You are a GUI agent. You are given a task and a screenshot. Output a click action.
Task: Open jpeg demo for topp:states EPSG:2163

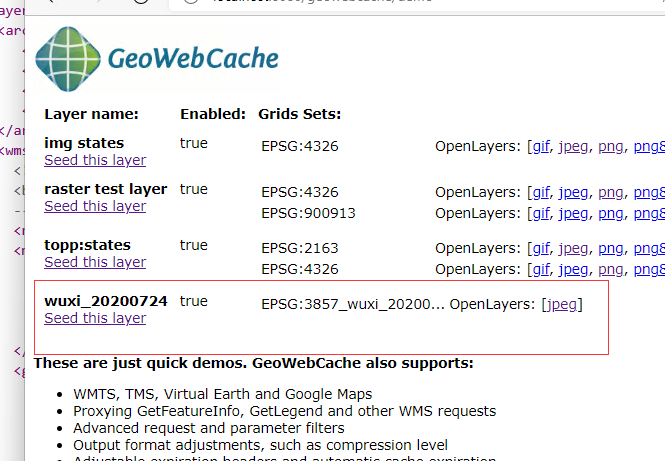pyautogui.click(x=574, y=248)
